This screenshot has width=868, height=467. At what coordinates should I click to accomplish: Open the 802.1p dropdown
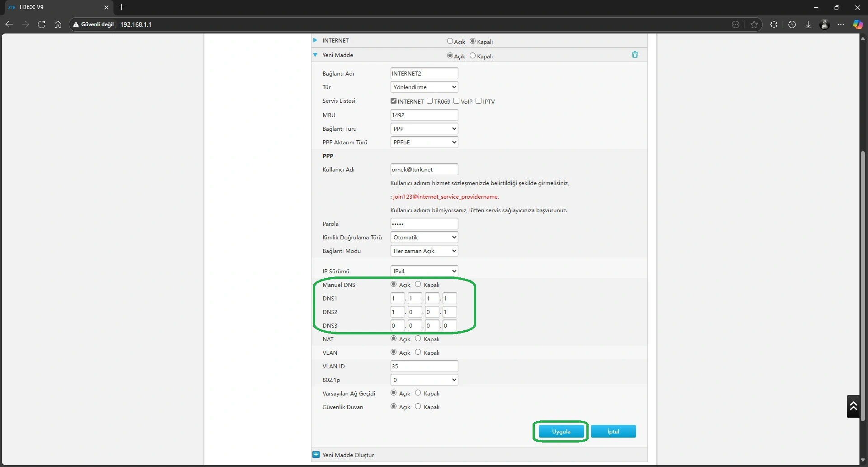pos(424,380)
